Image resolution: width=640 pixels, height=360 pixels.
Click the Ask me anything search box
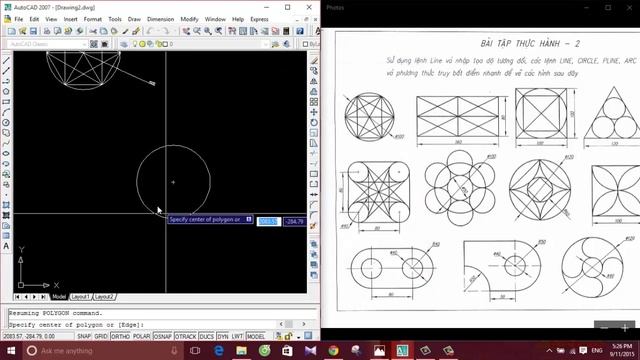pyautogui.click(x=102, y=351)
